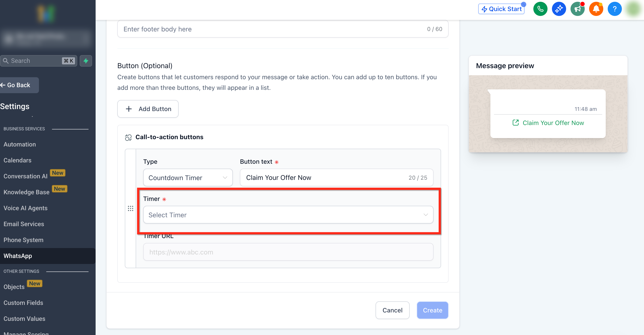
Task: Click the link icon in message preview
Action: 515,123
